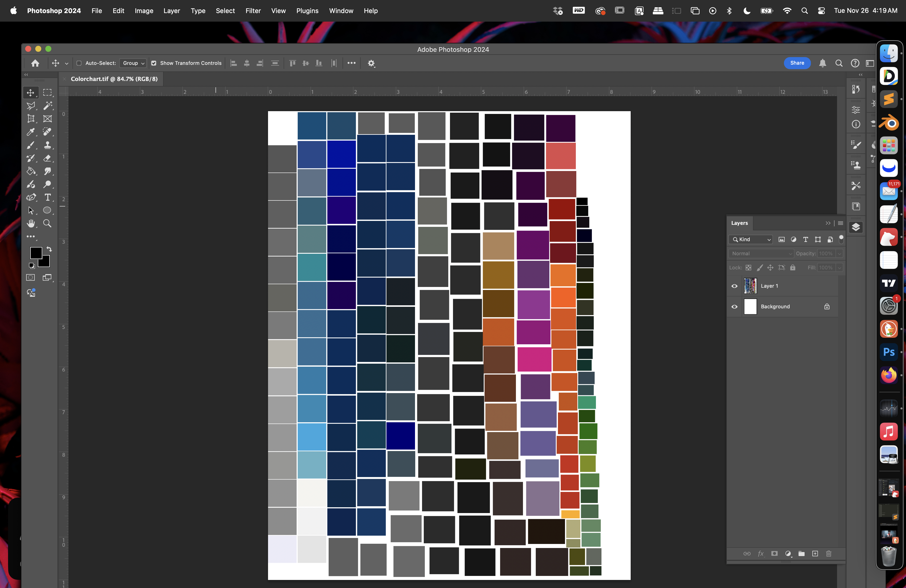Screen dimensions: 906x588
Task: Open the Normal blend mode dropdown
Action: coord(761,254)
